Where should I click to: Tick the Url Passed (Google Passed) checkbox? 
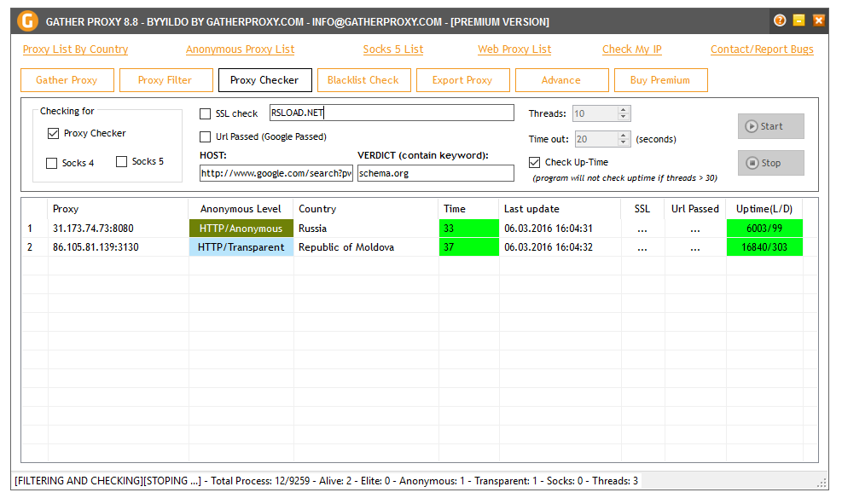tap(205, 136)
